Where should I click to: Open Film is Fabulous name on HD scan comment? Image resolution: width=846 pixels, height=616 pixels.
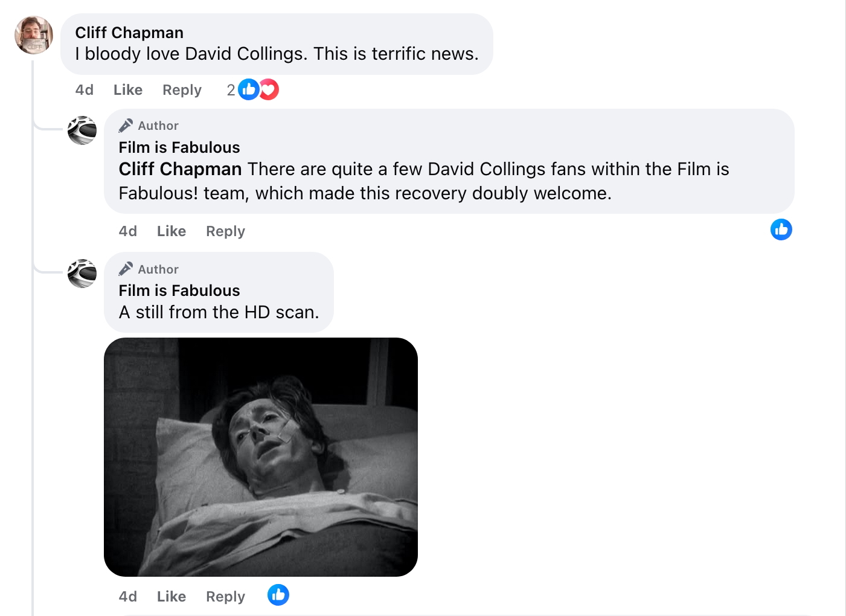coord(179,290)
